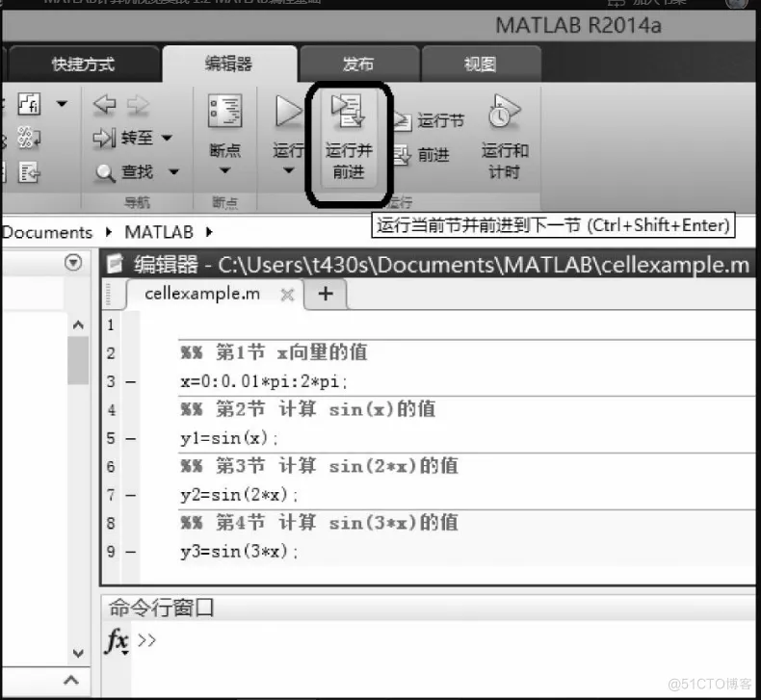Expand the 断点 dropdown arrow

tap(224, 170)
